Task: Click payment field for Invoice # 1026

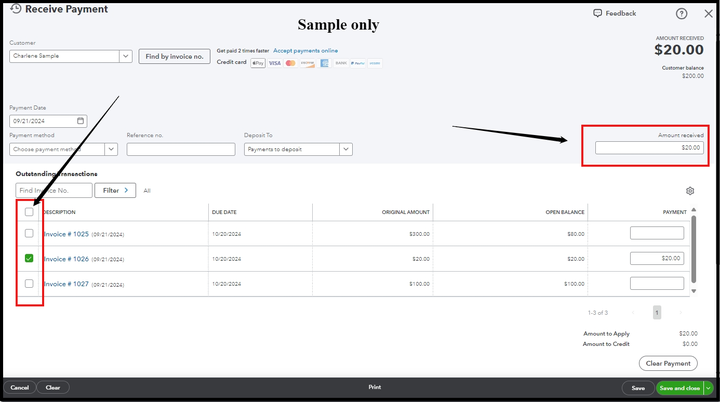Action: click(x=657, y=258)
